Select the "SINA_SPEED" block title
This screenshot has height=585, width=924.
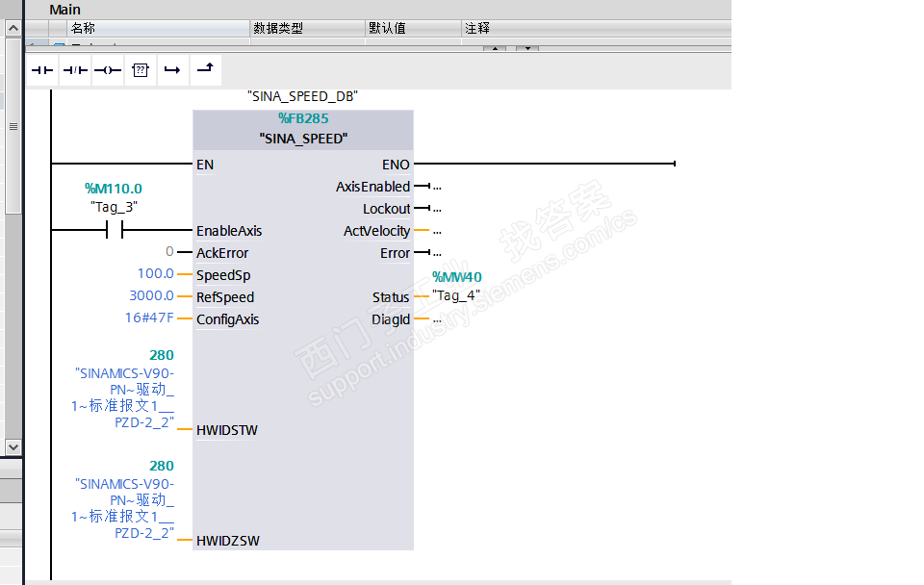coord(303,139)
